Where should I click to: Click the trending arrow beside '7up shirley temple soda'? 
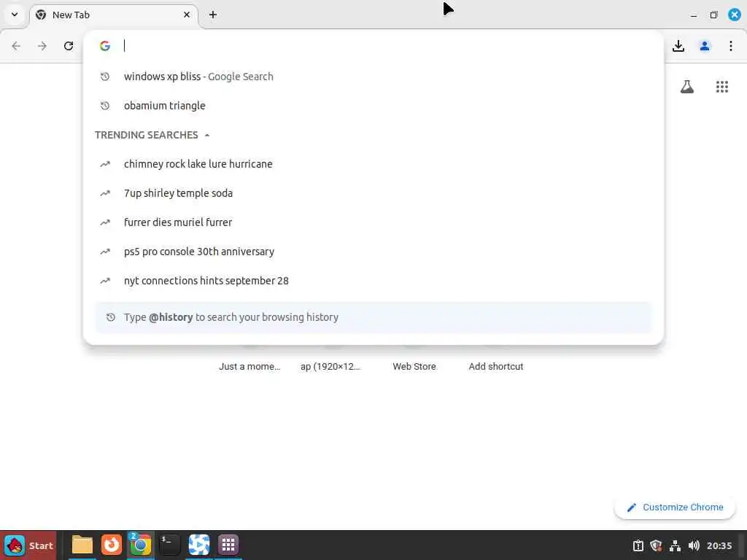(x=105, y=193)
